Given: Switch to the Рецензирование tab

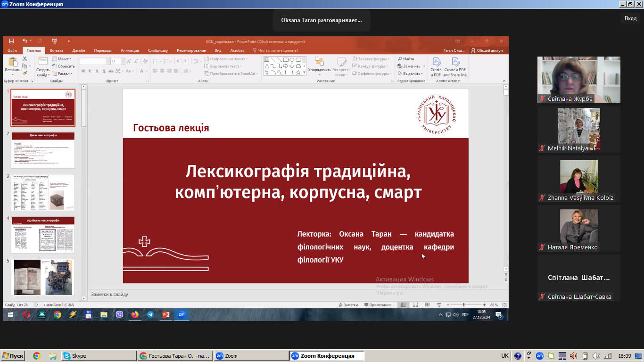Looking at the screenshot, I should click(x=191, y=50).
